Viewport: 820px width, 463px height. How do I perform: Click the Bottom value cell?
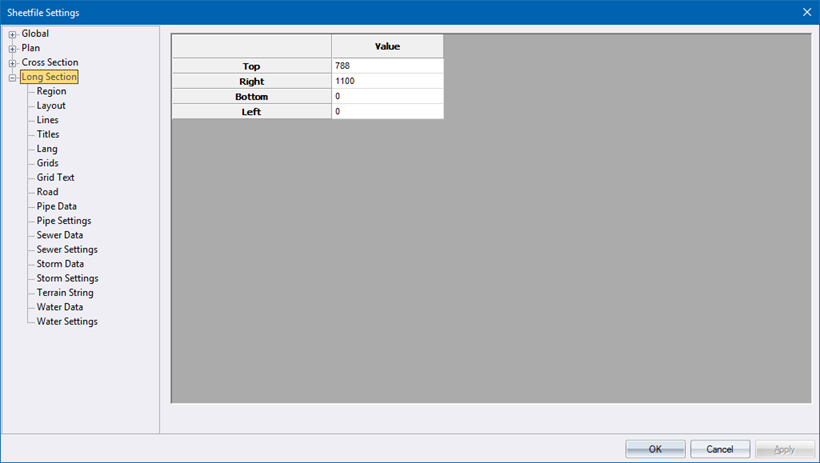387,96
